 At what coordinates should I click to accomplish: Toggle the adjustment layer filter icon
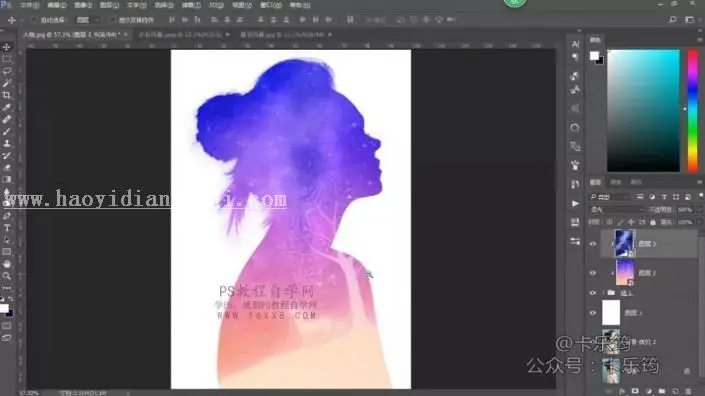652,197
